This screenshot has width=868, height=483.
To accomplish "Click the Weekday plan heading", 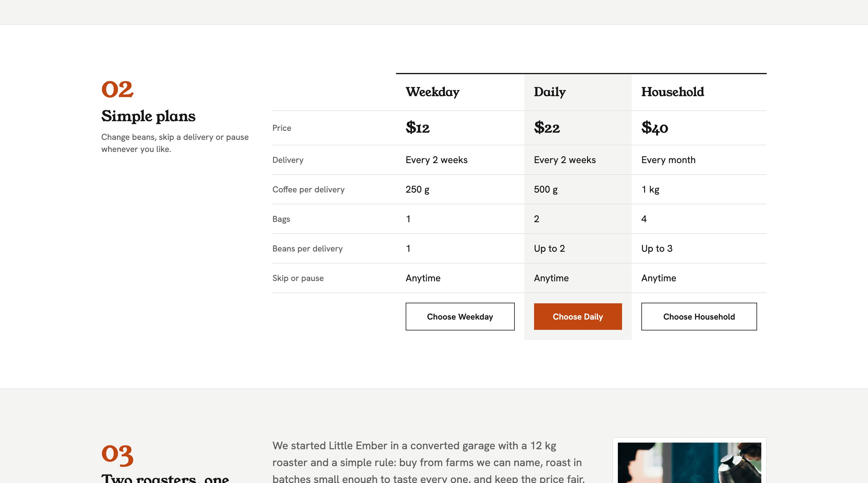I will click(432, 92).
